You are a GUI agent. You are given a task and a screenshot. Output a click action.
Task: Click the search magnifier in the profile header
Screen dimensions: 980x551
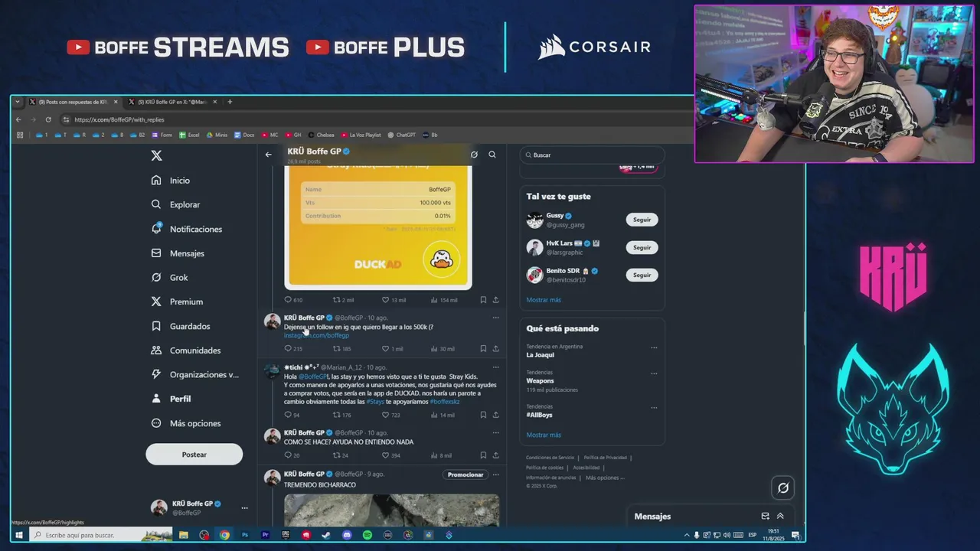click(x=492, y=155)
